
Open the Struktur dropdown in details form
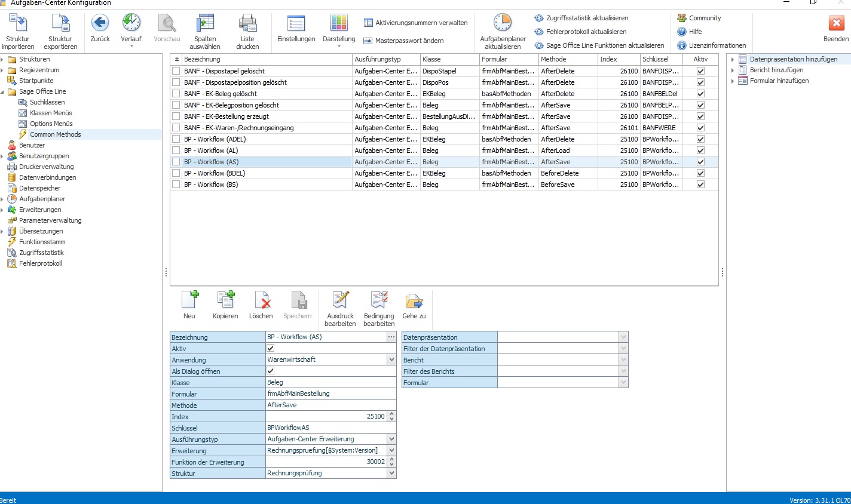coord(391,473)
